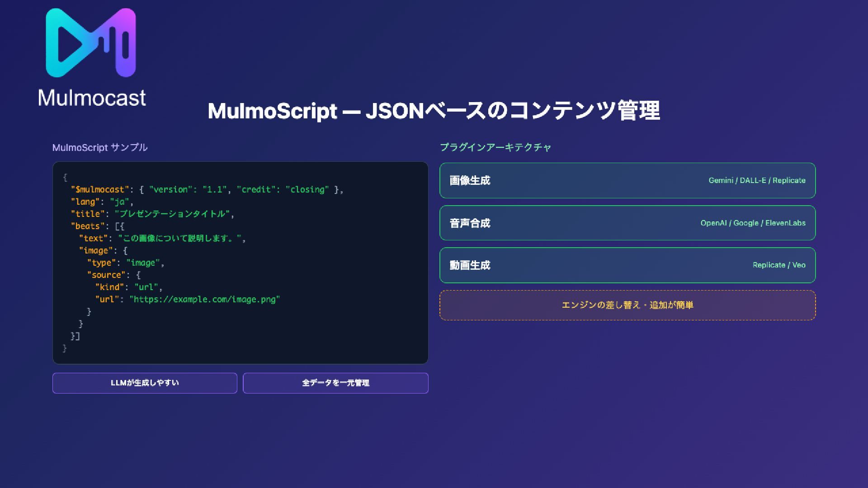Click the dashed エンジンの差し替え・追加が簡単 box
This screenshot has height=488, width=868.
[x=627, y=305]
